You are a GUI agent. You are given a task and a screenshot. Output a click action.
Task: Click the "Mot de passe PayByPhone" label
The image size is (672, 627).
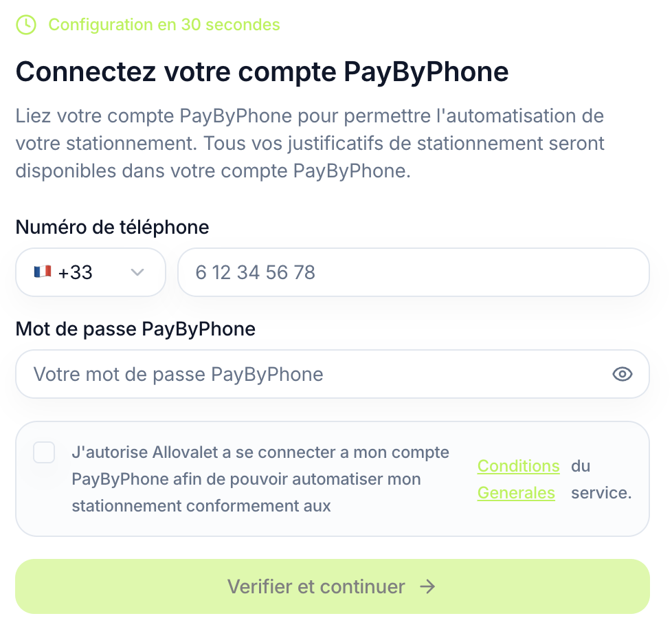pyautogui.click(x=135, y=329)
